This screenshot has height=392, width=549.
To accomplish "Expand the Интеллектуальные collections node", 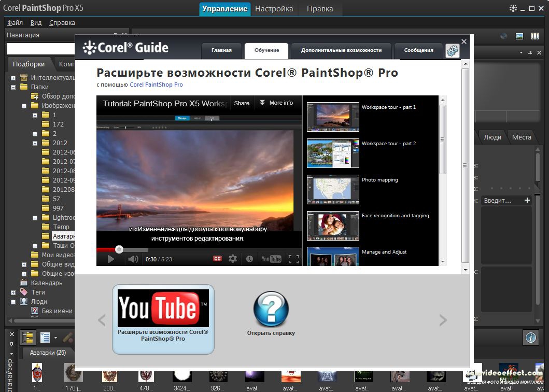I will 13,78.
